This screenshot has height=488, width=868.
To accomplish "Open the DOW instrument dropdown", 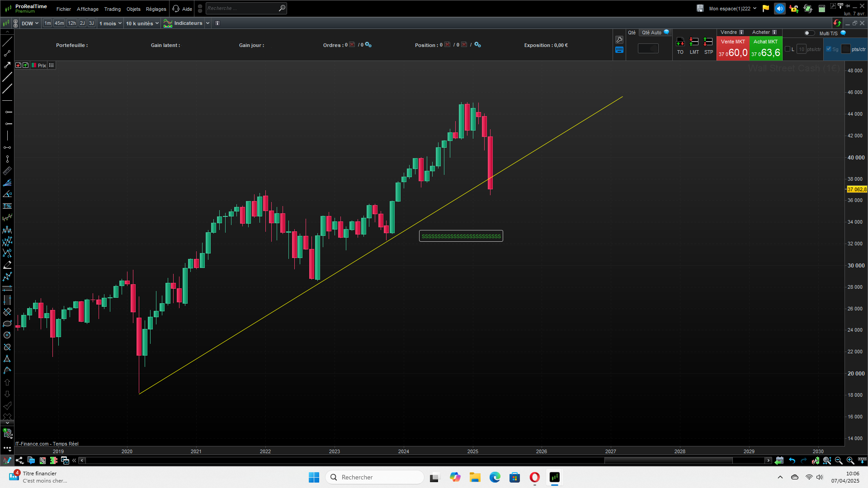I will click(x=30, y=23).
